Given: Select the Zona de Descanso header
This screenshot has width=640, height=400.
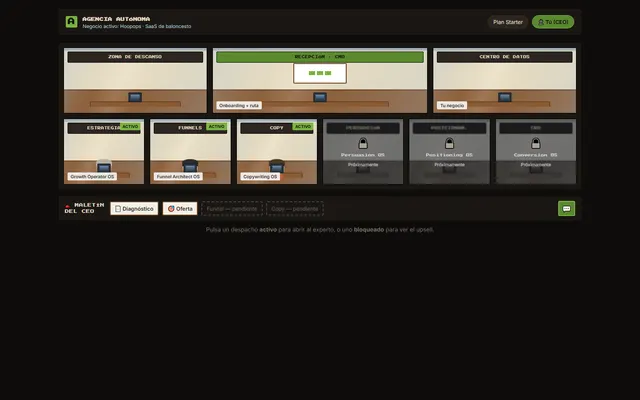Looking at the screenshot, I should click(135, 57).
